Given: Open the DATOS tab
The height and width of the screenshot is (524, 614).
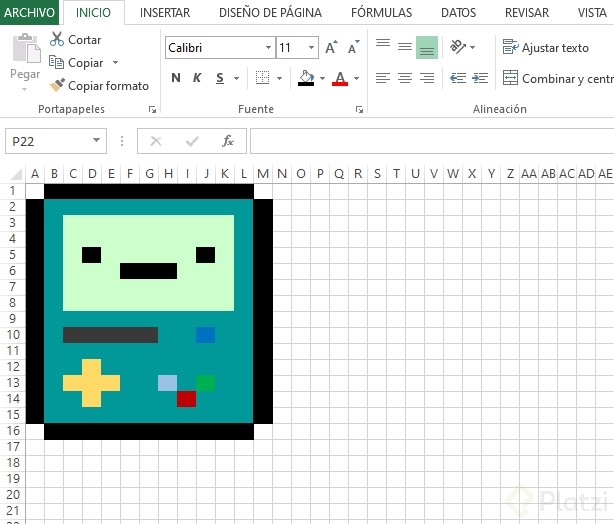Looking at the screenshot, I should coord(459,13).
